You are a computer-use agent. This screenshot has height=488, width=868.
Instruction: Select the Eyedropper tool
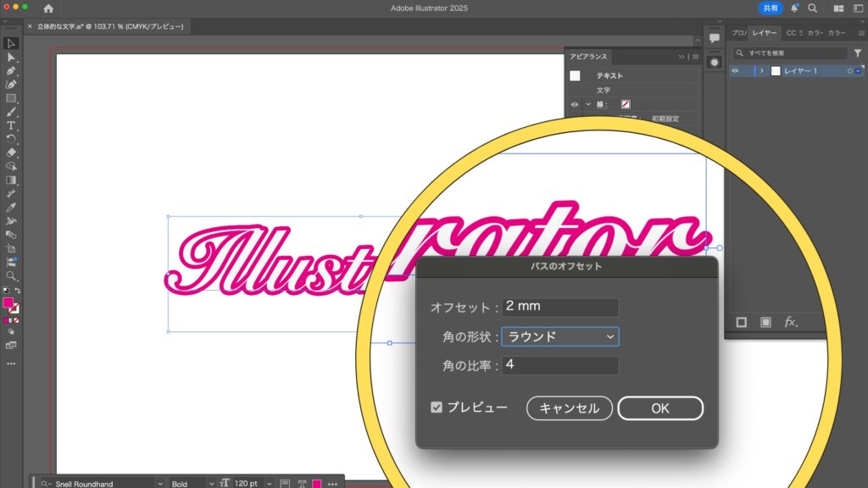(11, 208)
